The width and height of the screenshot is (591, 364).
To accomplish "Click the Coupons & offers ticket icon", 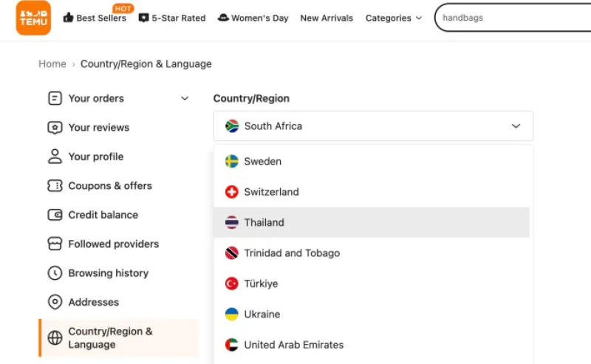I will click(55, 186).
